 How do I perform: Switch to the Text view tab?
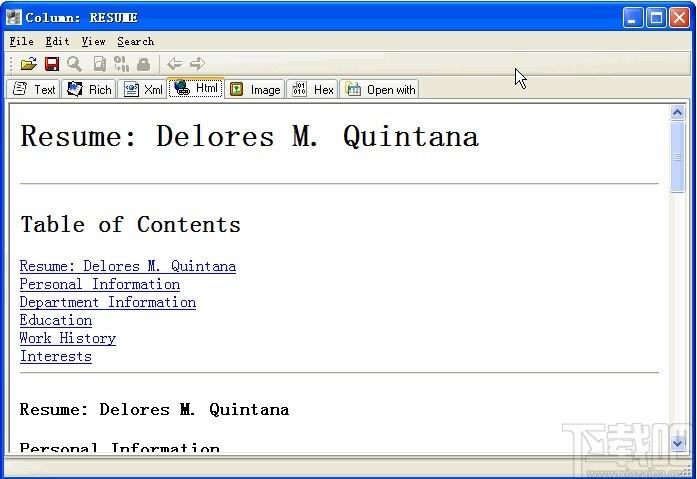click(34, 89)
